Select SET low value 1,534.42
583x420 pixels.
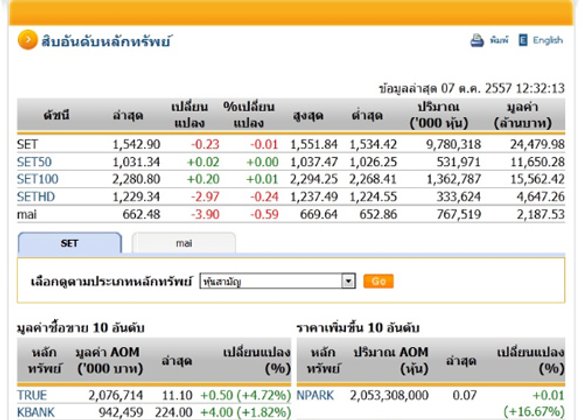coord(373,144)
